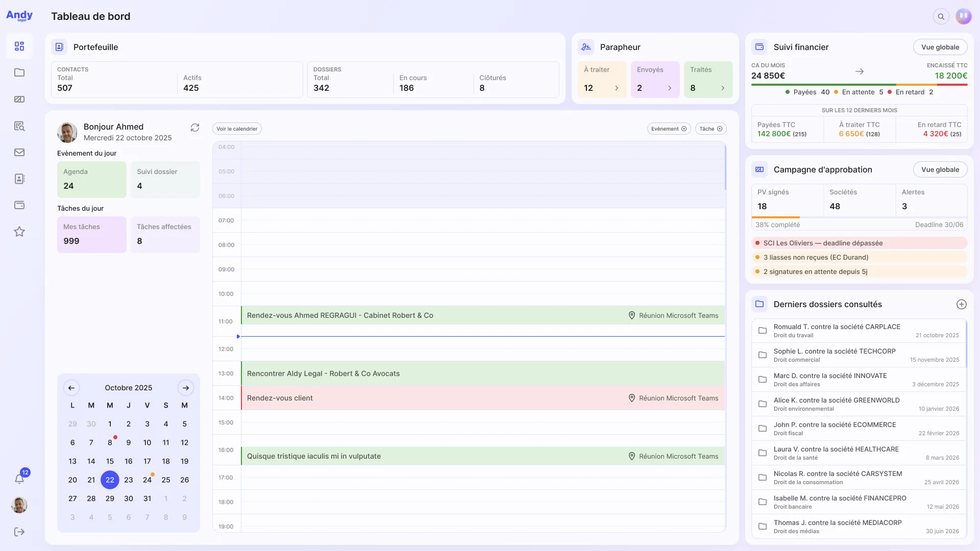The height and width of the screenshot is (551, 980).
Task: Open dossier Sophie L. contre TECHCORP
Action: coord(859,355)
